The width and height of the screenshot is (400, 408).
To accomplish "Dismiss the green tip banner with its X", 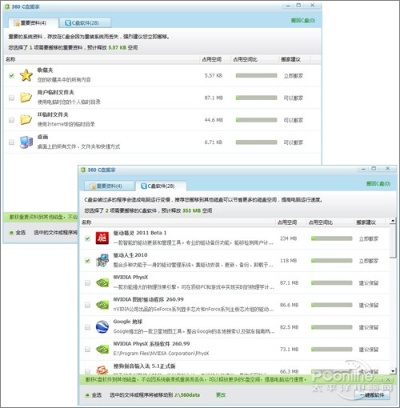I will 388,379.
